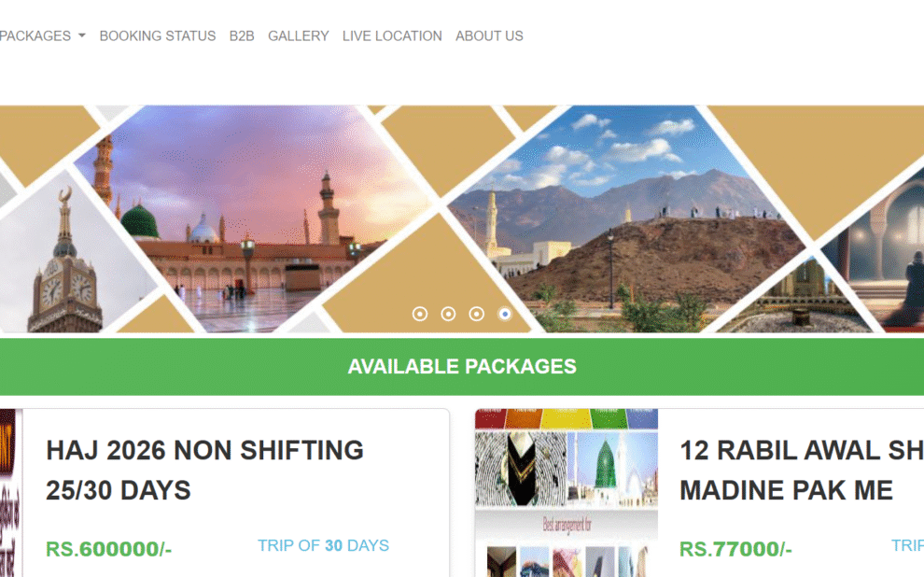
Task: Select the fourth active carousel indicator
Action: tap(504, 314)
